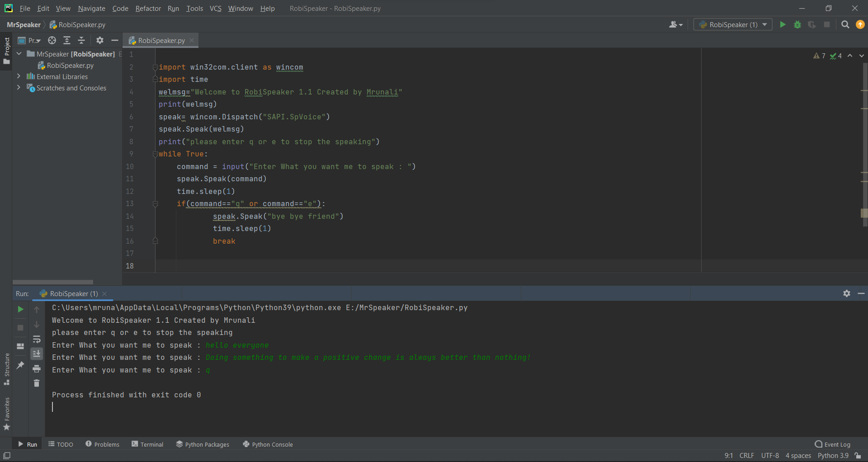Change CRLF line separator setting
Viewport: 868px width, 462px height.
point(746,456)
